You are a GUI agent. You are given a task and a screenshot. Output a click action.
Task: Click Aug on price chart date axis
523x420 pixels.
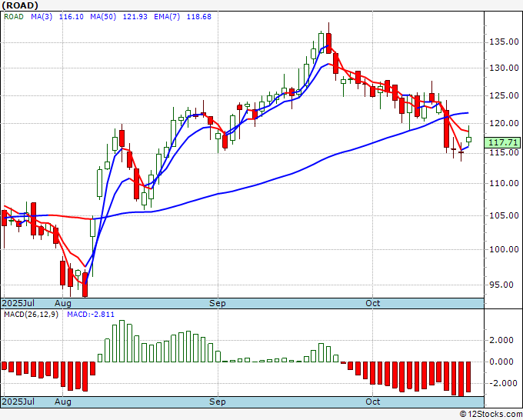[x=63, y=304]
